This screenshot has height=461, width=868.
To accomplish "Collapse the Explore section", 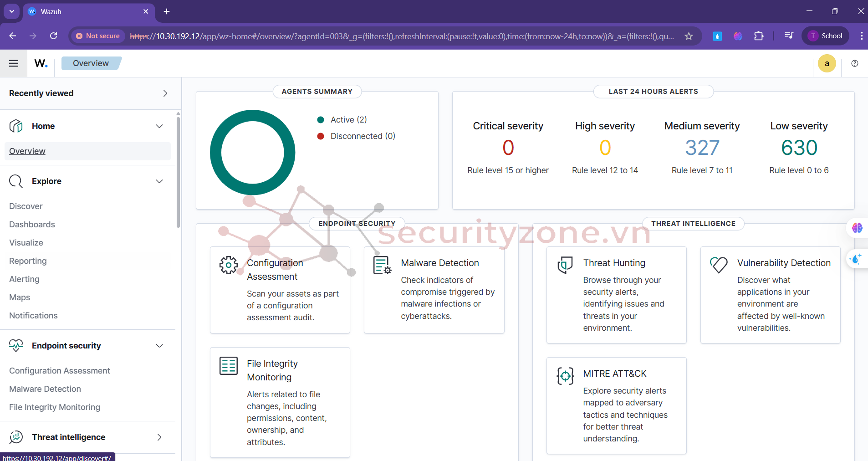I will 159,181.
